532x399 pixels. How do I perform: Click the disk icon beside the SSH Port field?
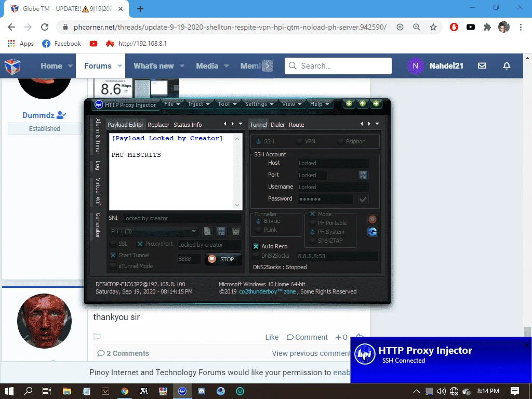pyautogui.click(x=363, y=175)
